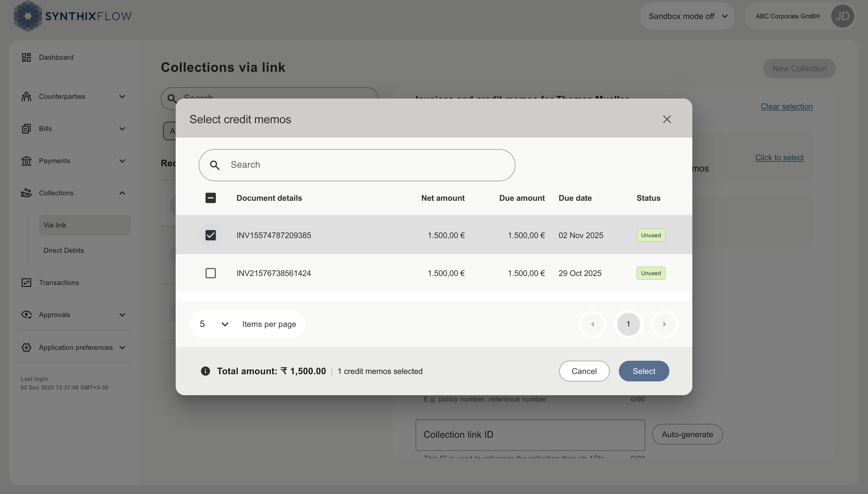
Task: Open the Direct Debits submenu item
Action: (x=64, y=250)
